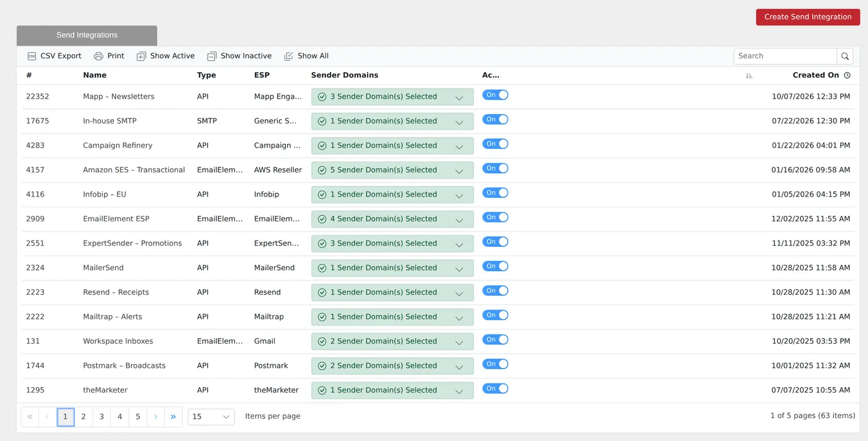
Task: Open ExpertSender – Promotions sender domains dropdown
Action: pos(392,244)
